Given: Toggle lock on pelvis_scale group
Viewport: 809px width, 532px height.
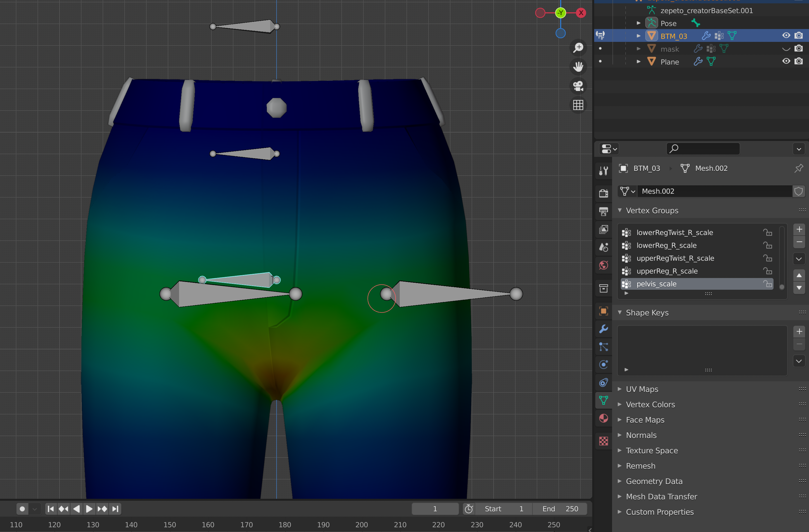Looking at the screenshot, I should pos(767,284).
